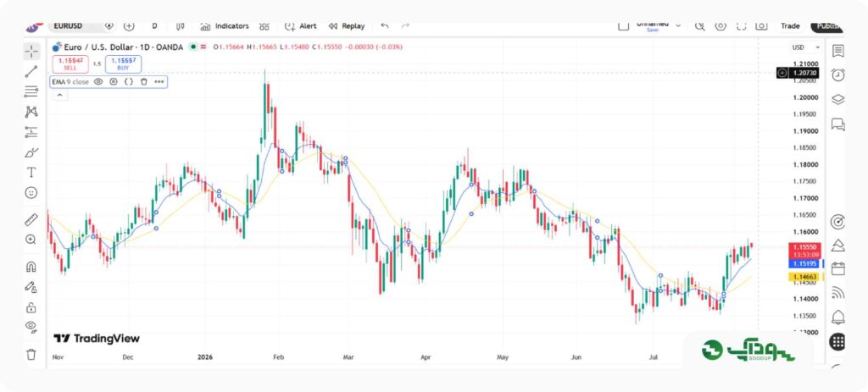The width and height of the screenshot is (868, 392).
Task: Open the products grid round button
Action: tap(837, 342)
